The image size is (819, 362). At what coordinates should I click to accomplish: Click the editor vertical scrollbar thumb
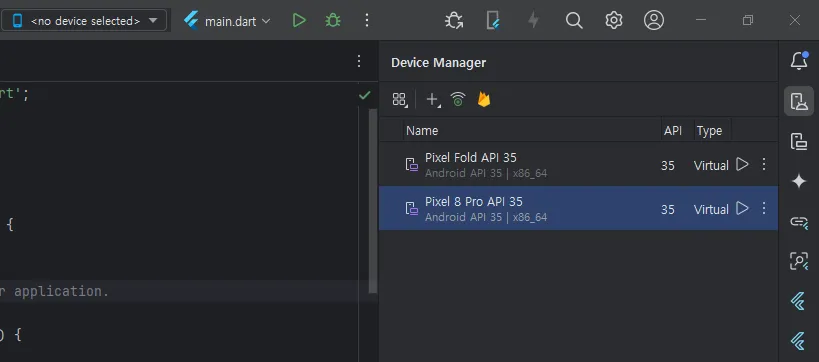tap(372, 201)
